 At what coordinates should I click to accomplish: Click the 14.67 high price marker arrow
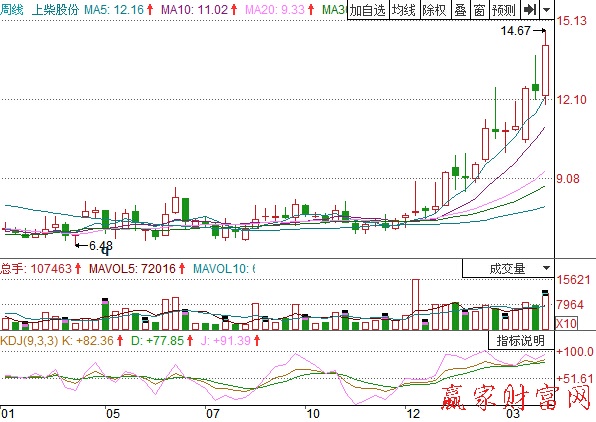[x=539, y=30]
